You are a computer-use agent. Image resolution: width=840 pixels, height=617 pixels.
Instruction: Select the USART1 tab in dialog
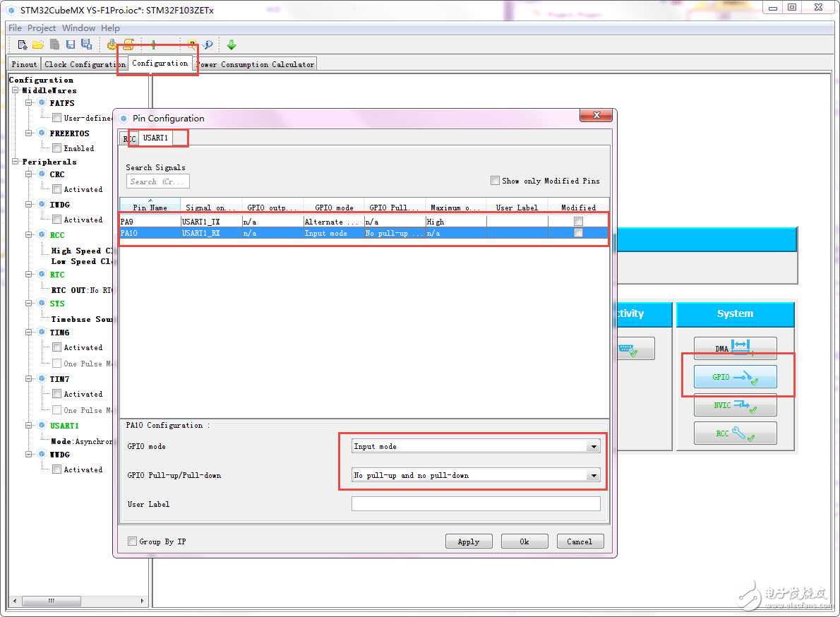[155, 138]
